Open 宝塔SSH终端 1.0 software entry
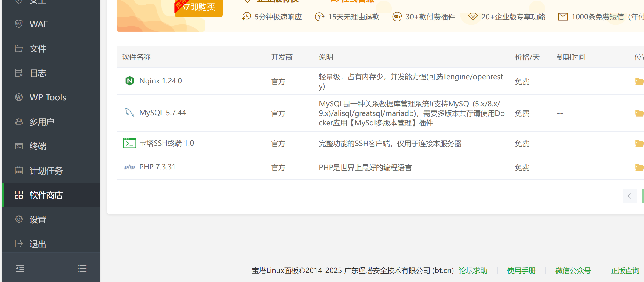Image resolution: width=644 pixels, height=282 pixels. coord(166,143)
